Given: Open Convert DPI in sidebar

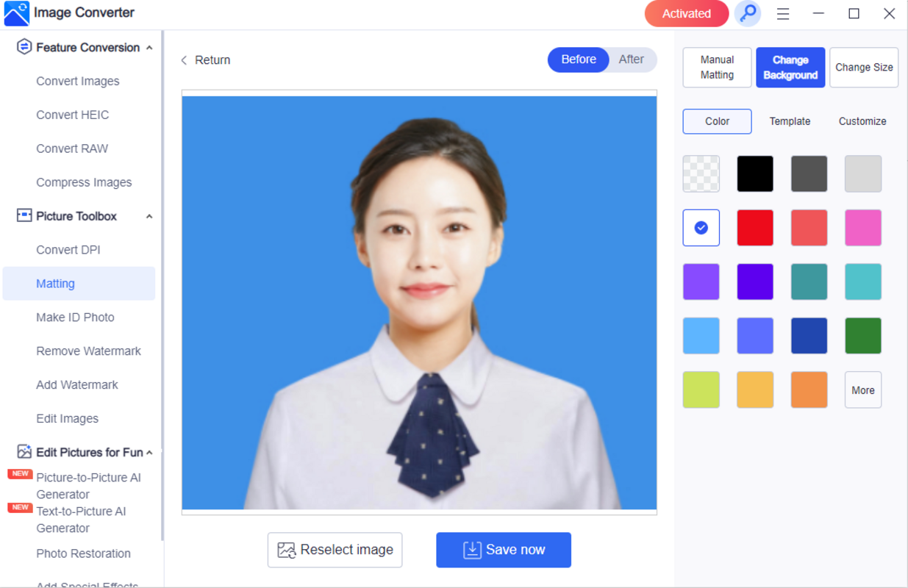Looking at the screenshot, I should pyautogui.click(x=68, y=251).
